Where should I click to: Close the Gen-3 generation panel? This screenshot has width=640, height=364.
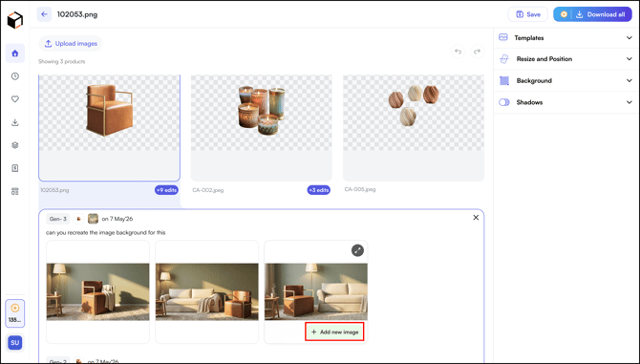476,218
